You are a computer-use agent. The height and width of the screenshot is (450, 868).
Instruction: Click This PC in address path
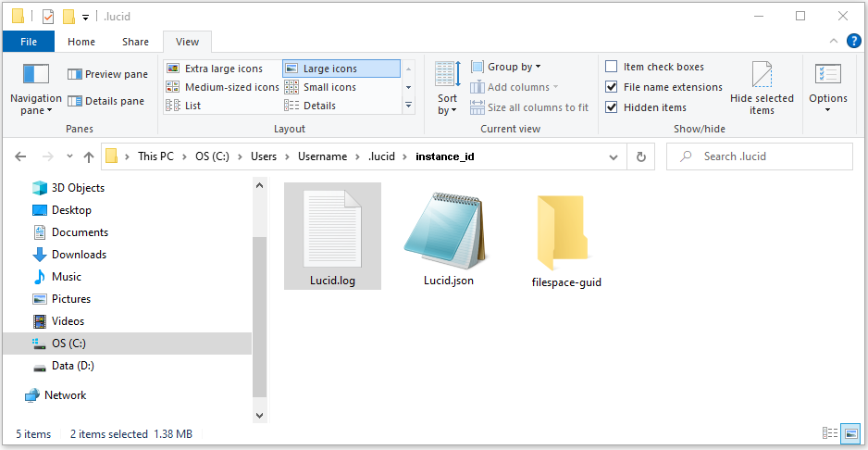point(155,156)
